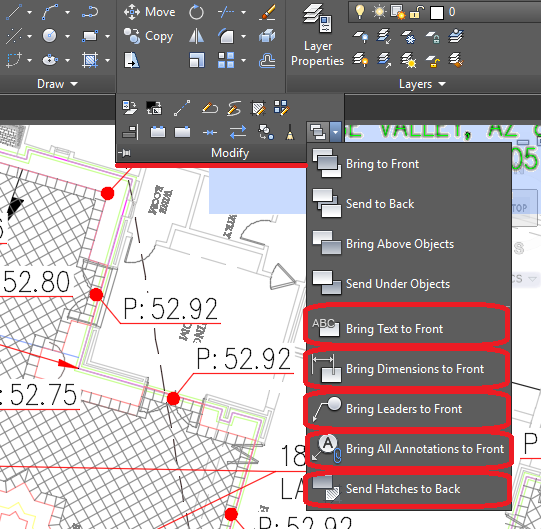Expand the Rectangle tool dropdown arrow
This screenshot has width=541, height=529.
point(107,36)
